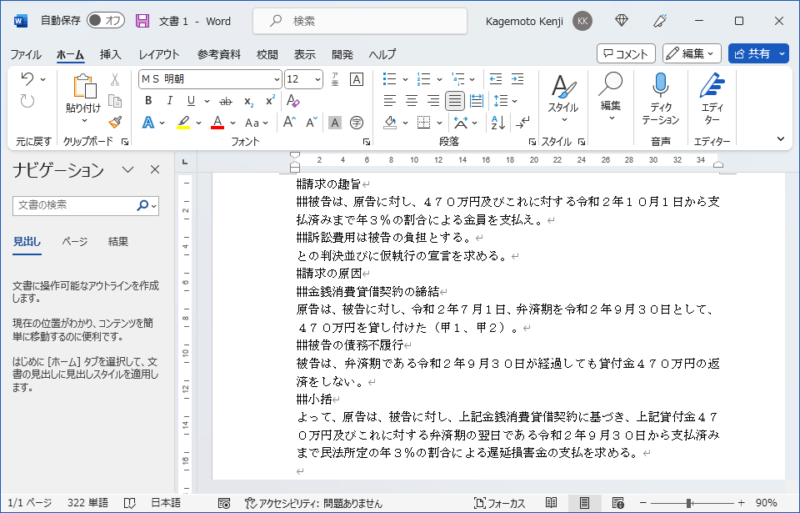This screenshot has height=513, width=800.
Task: Toggle Bold formatting
Action: [x=148, y=101]
